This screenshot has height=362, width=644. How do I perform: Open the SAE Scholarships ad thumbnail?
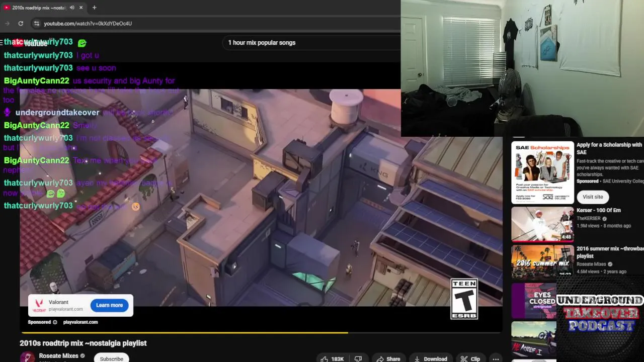pyautogui.click(x=542, y=172)
